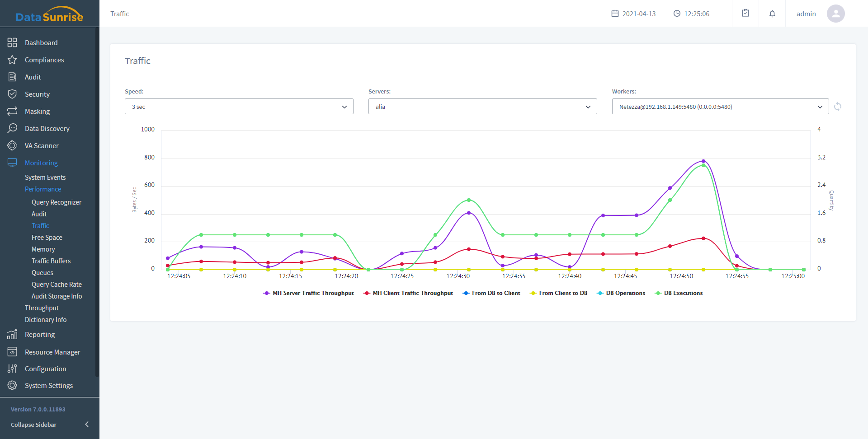The image size is (868, 439).
Task: Click the DataSunrise logo
Action: point(49,14)
